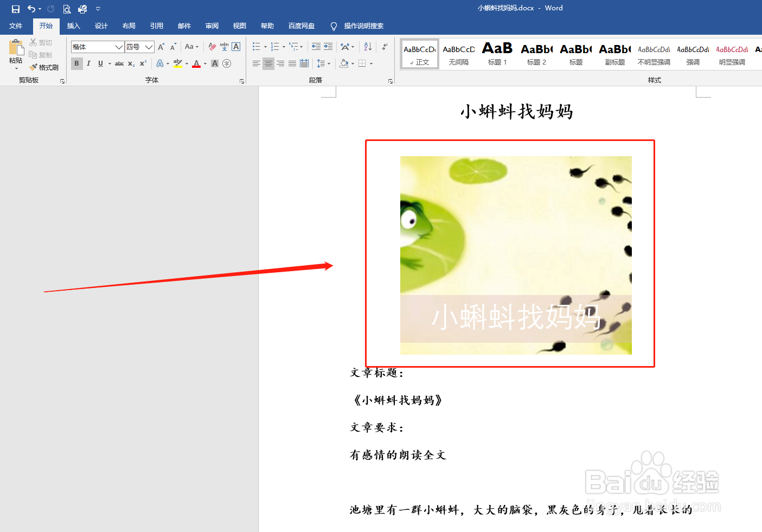Open the font color red swatch

click(196, 63)
